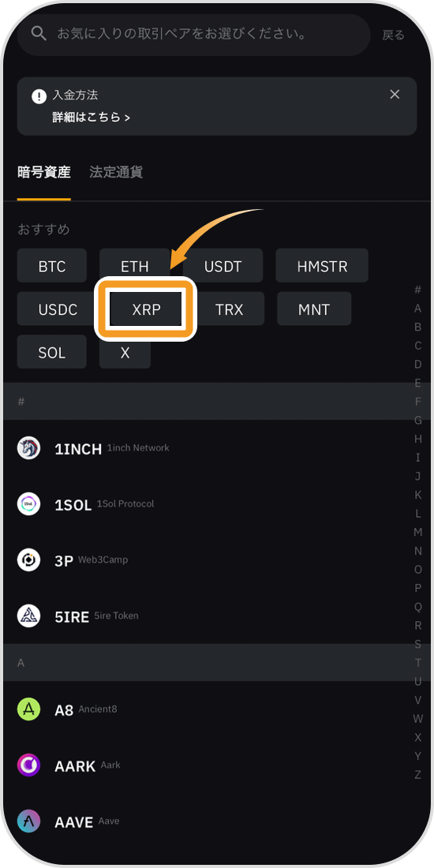This screenshot has height=868, width=434.
Task: Jump to letter M in index
Action: tap(418, 532)
